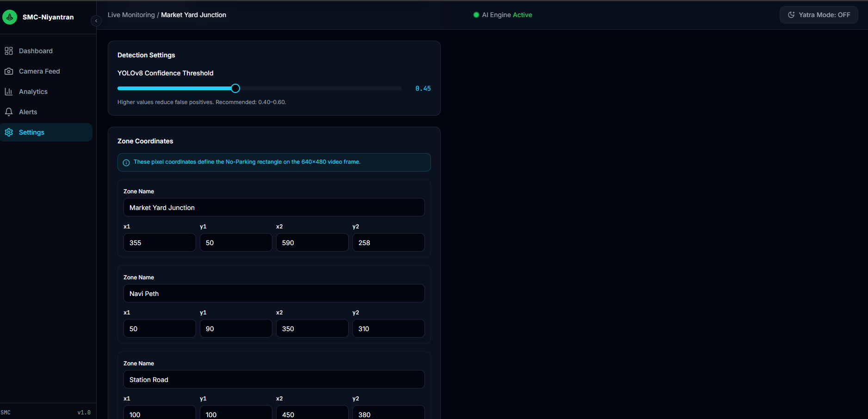This screenshot has height=419, width=868.
Task: Focus Navi Peth y2 field showing 310
Action: click(x=388, y=328)
